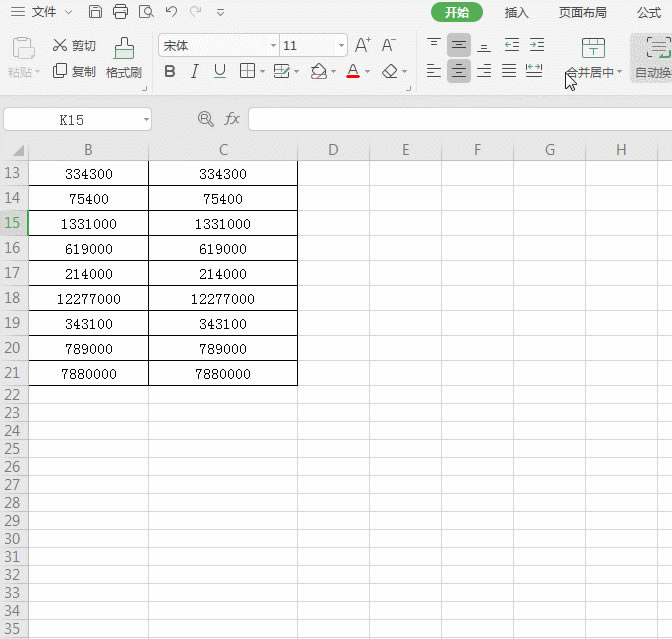The image size is (672, 639).
Task: Select cell B18 with 12277000
Action: coord(89,298)
